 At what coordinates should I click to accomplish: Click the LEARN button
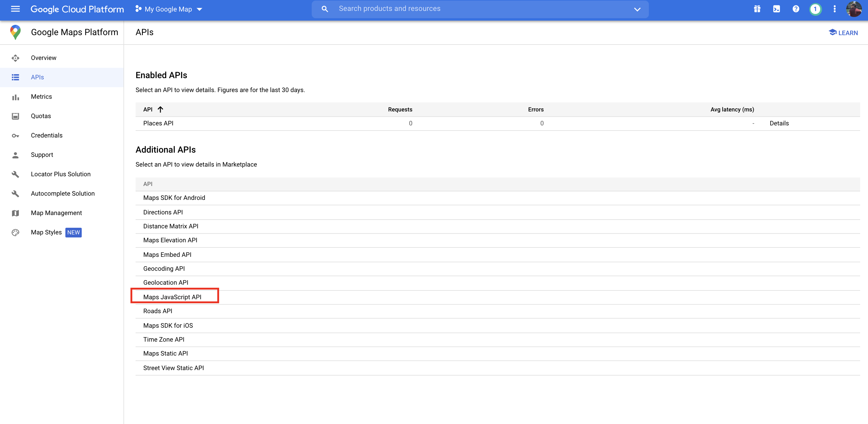(x=843, y=33)
